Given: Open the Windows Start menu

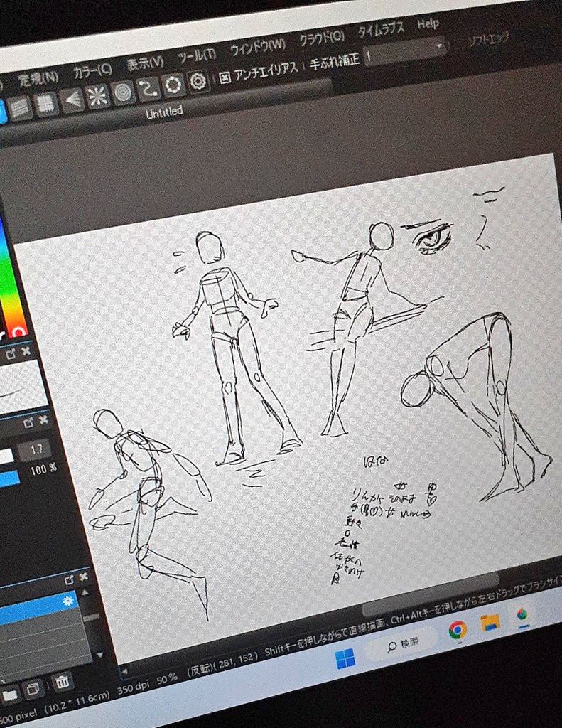Looking at the screenshot, I should point(345,659).
